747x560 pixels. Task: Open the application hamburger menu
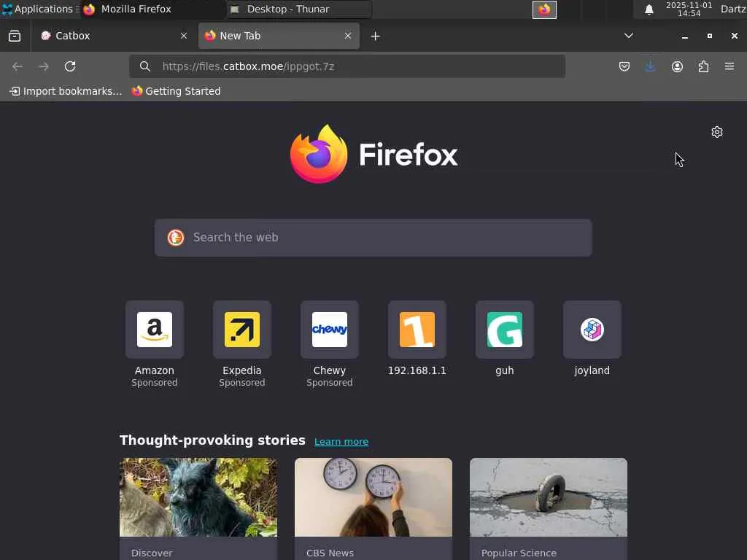point(729,66)
